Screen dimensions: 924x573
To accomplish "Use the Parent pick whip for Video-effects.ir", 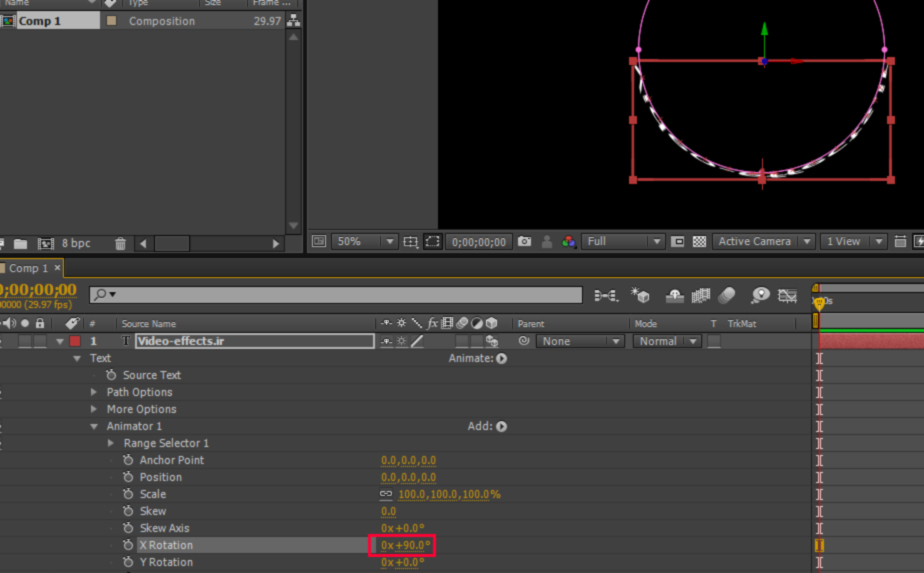I will click(523, 341).
